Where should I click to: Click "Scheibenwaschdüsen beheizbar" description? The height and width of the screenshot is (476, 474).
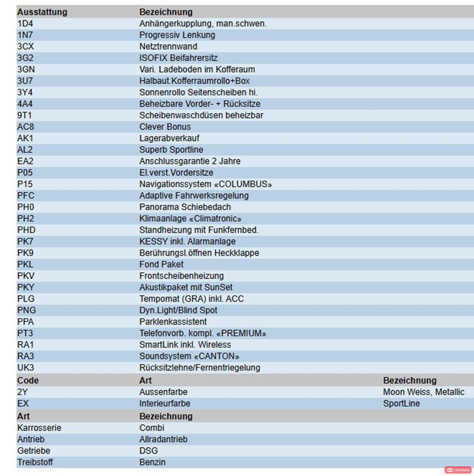[x=201, y=115]
